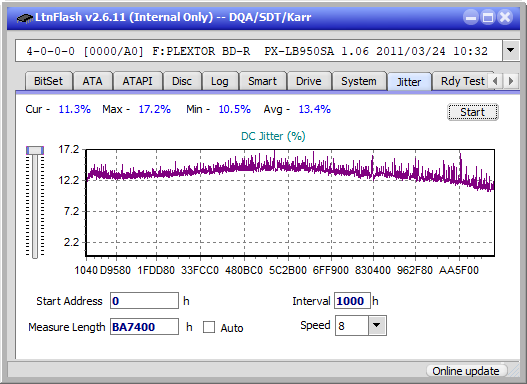Image resolution: width=527 pixels, height=384 pixels.
Task: Close the LtnFlash window
Action: pyautogui.click(x=505, y=17)
